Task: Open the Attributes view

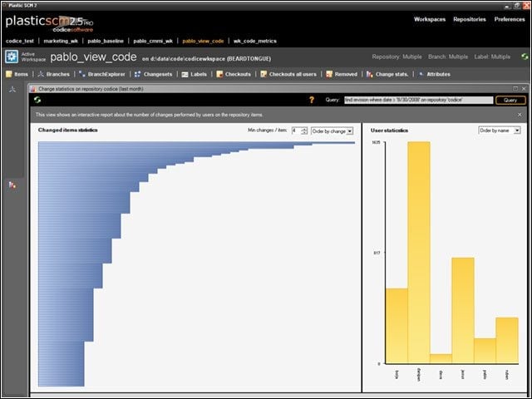Action: click(434, 74)
